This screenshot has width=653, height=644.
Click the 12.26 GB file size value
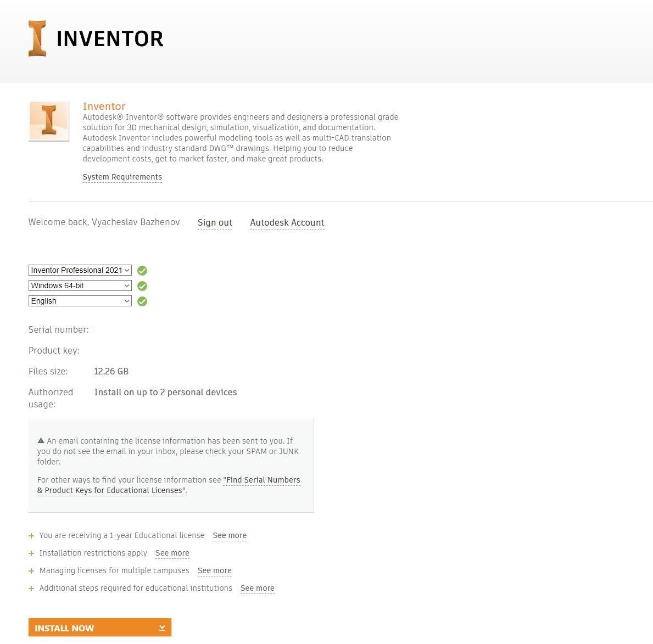pyautogui.click(x=111, y=371)
